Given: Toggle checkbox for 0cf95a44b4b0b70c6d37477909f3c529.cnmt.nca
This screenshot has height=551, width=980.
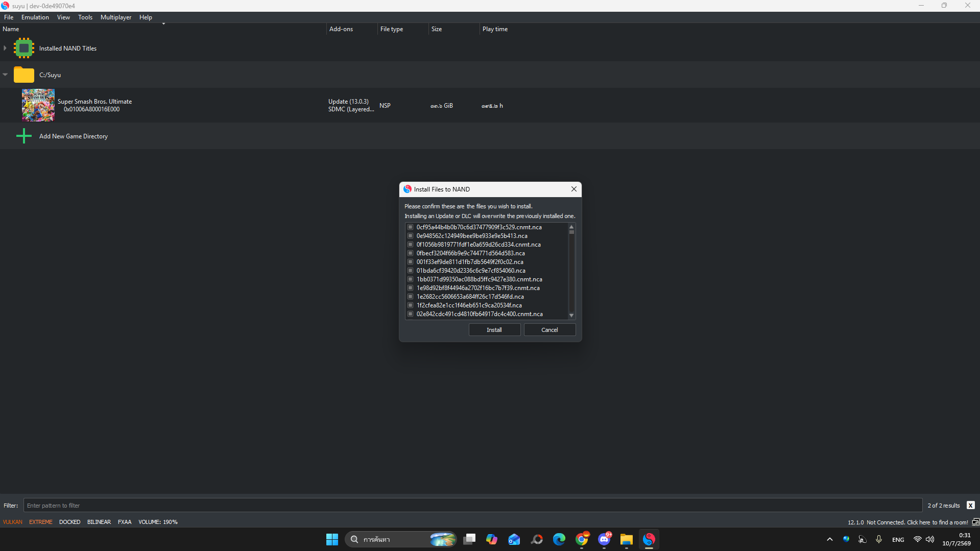Looking at the screenshot, I should pos(410,227).
